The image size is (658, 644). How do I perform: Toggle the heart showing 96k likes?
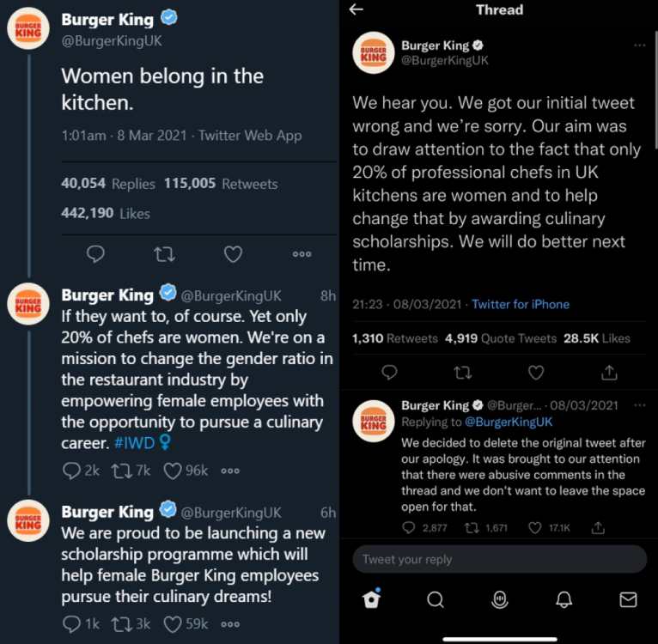coord(172,471)
